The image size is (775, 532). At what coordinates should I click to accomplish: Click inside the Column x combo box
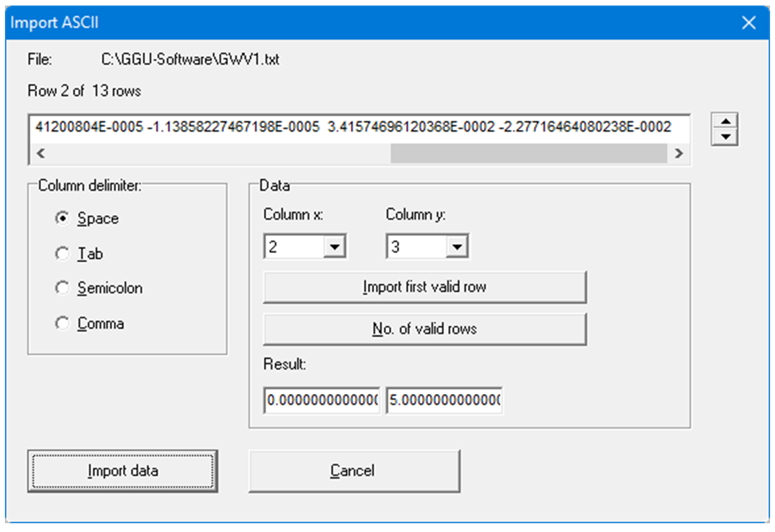pyautogui.click(x=292, y=246)
